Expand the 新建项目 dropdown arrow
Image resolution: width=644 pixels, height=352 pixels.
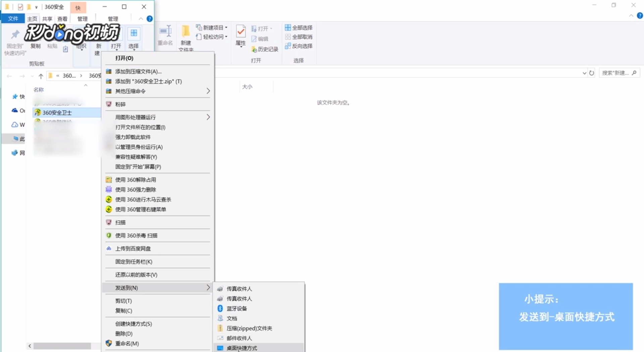[x=225, y=28]
